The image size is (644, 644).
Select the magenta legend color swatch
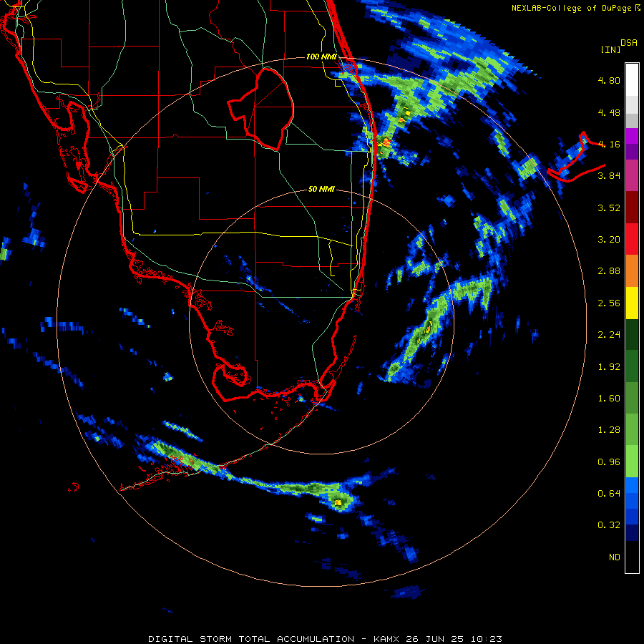tap(632, 137)
